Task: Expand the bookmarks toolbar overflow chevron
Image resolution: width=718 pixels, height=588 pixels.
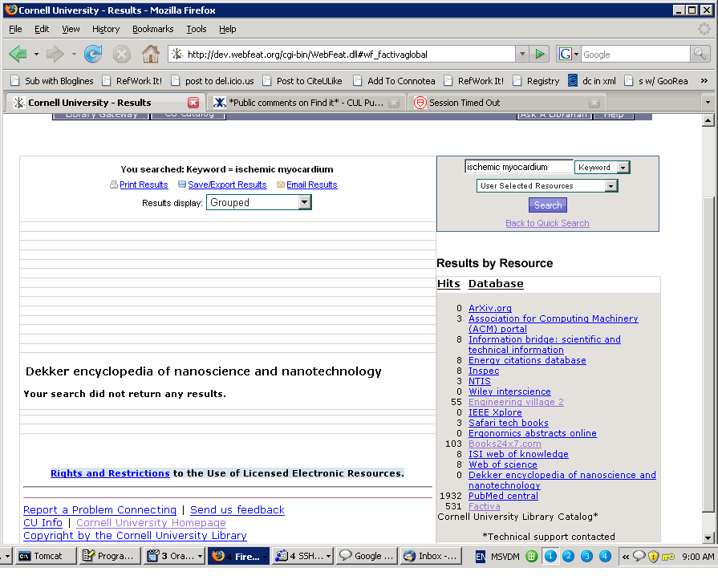Action: coord(704,80)
